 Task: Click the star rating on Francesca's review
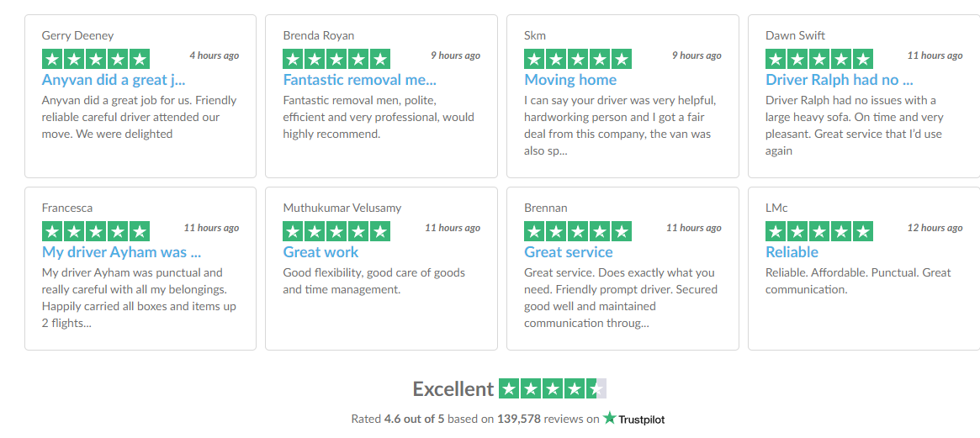[96, 231]
